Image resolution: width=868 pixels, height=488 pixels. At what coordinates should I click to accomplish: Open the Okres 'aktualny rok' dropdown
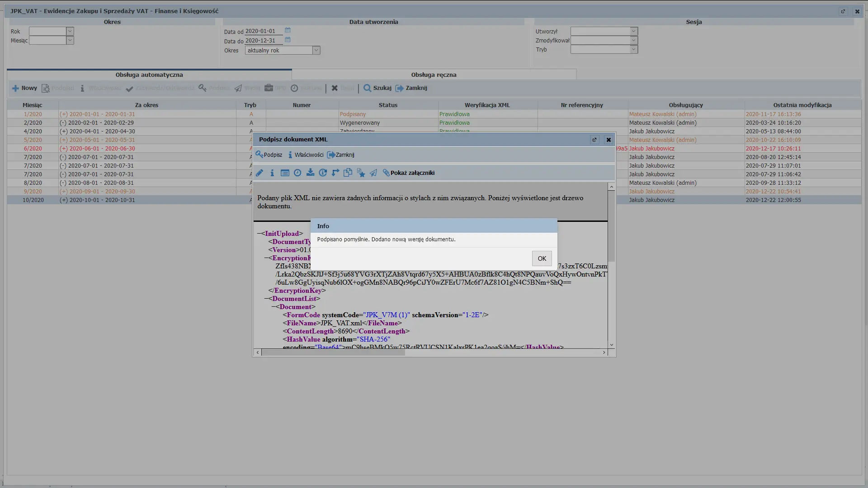click(x=316, y=50)
